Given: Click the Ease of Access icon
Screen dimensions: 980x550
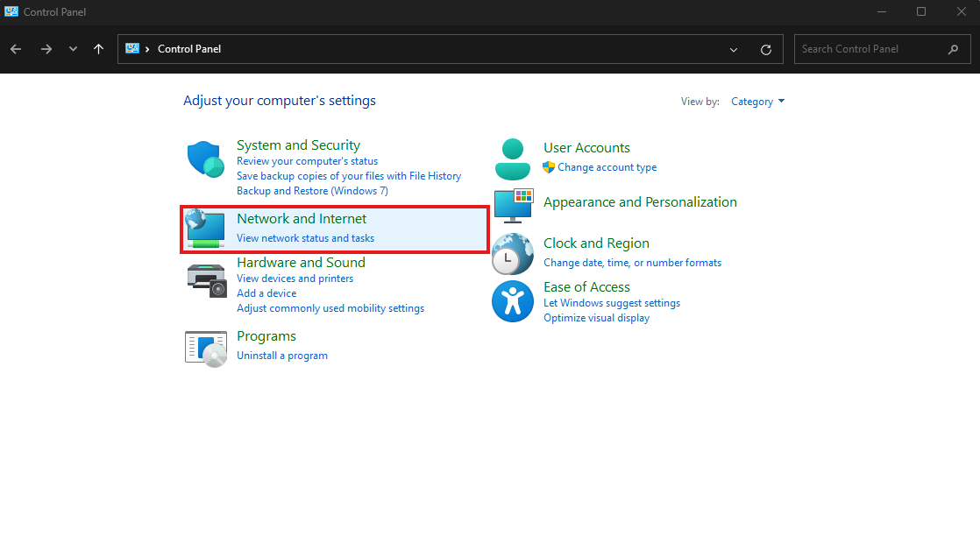Looking at the screenshot, I should pyautogui.click(x=513, y=301).
